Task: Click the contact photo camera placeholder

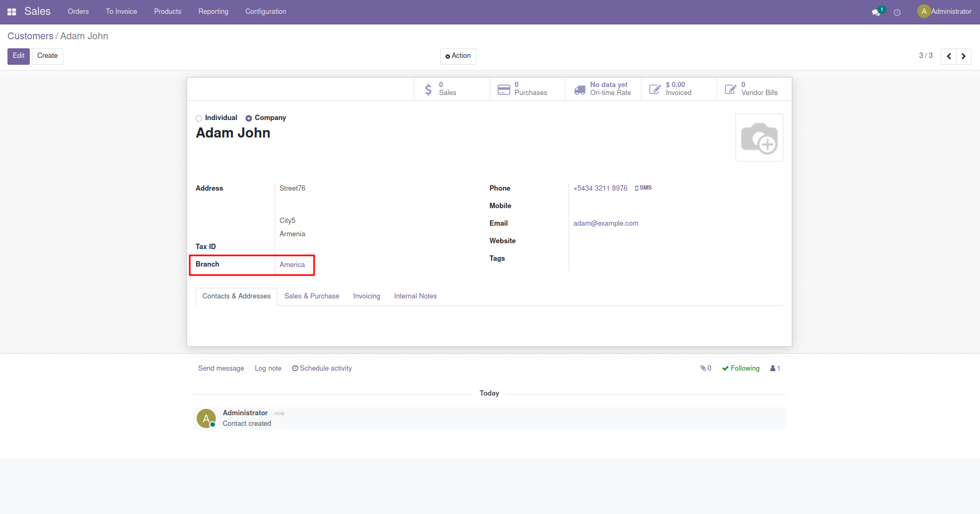Action: point(759,138)
